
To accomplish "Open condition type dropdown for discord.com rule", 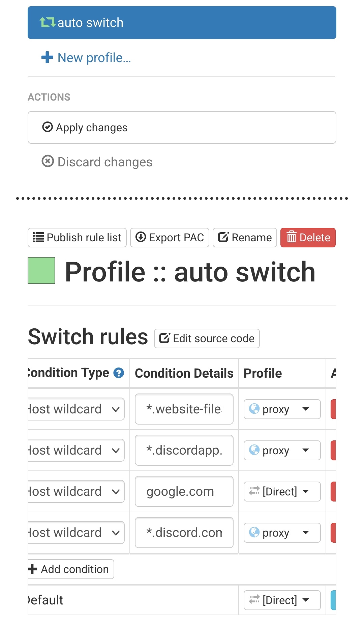I will click(76, 533).
